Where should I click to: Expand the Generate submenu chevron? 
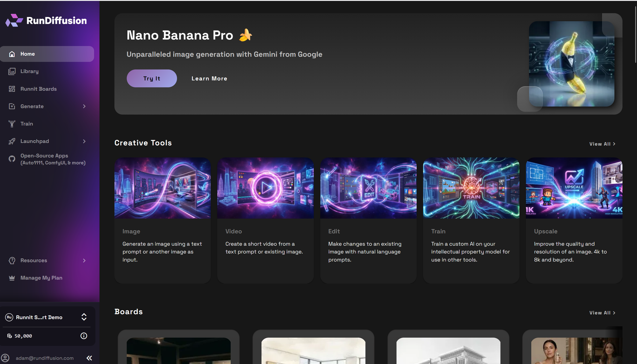84,106
